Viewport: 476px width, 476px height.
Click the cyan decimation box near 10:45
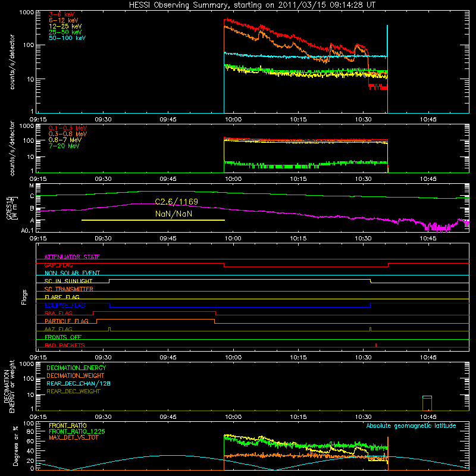coord(427,403)
